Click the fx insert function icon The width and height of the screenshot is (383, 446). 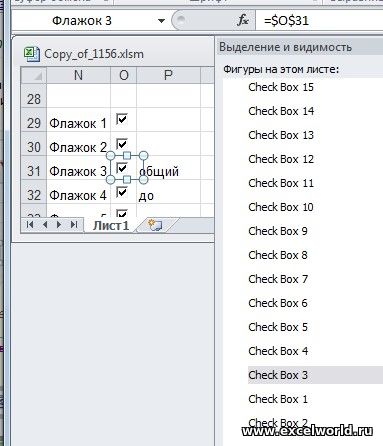pyautogui.click(x=242, y=21)
